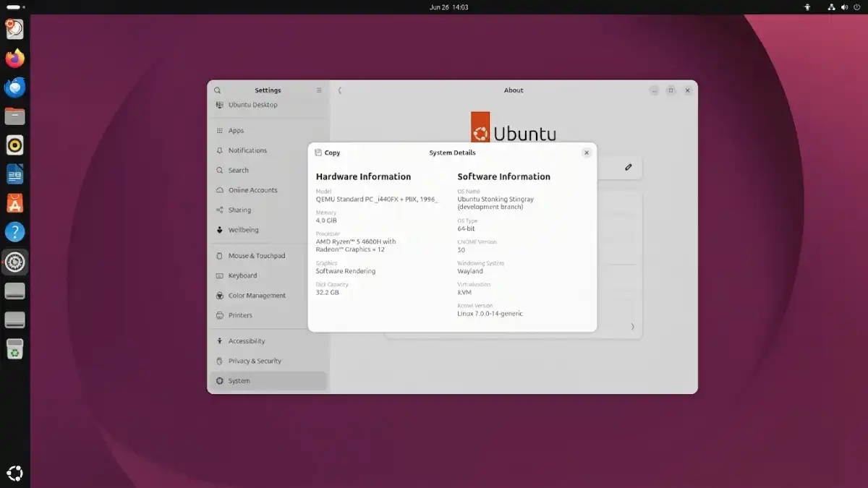Image resolution: width=868 pixels, height=488 pixels.
Task: Click the disk capacity value 32.2 GB
Action: coord(328,292)
